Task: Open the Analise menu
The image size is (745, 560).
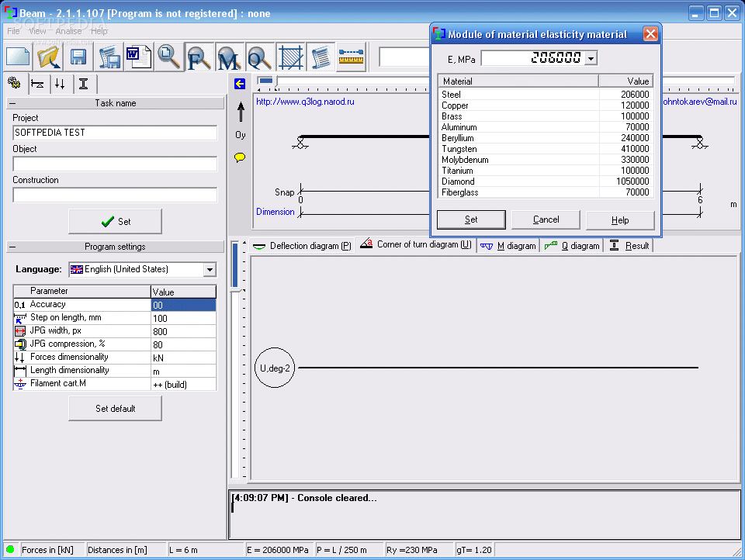Action: [x=67, y=30]
